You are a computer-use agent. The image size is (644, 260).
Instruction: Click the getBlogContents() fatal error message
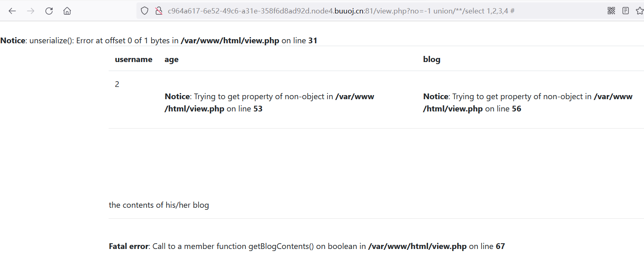click(307, 247)
